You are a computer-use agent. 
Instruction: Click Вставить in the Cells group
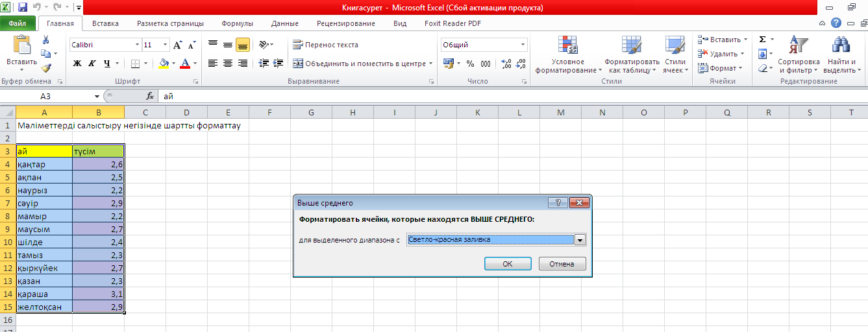coord(723,40)
